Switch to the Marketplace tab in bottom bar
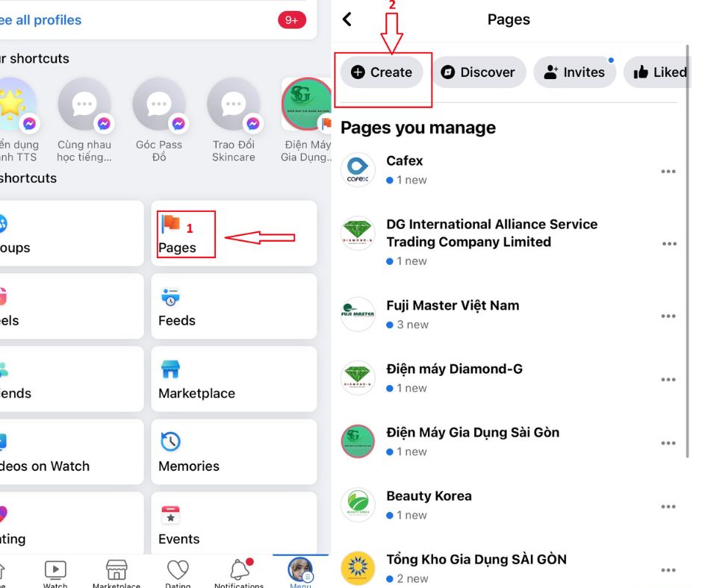Viewport: 702px width, 588px height. pyautogui.click(x=117, y=573)
